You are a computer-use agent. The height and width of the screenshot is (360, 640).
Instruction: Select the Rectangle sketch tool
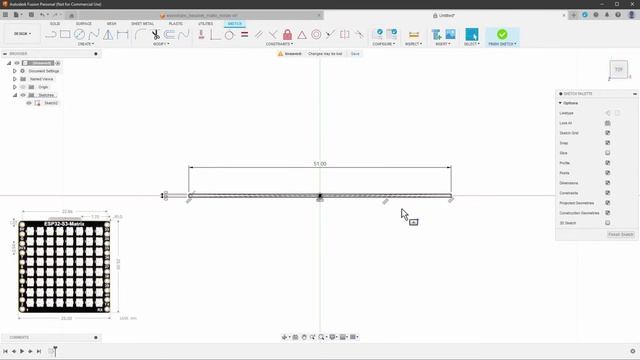(x=65, y=35)
